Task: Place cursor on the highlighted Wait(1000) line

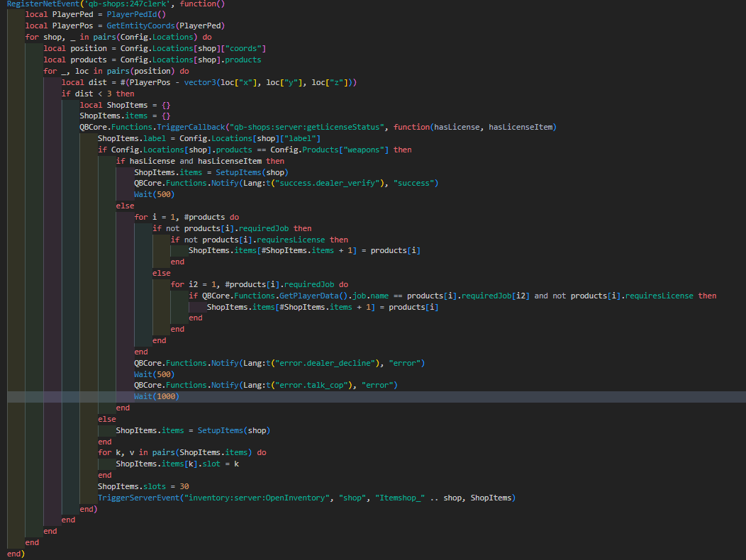Action: pyautogui.click(x=156, y=396)
